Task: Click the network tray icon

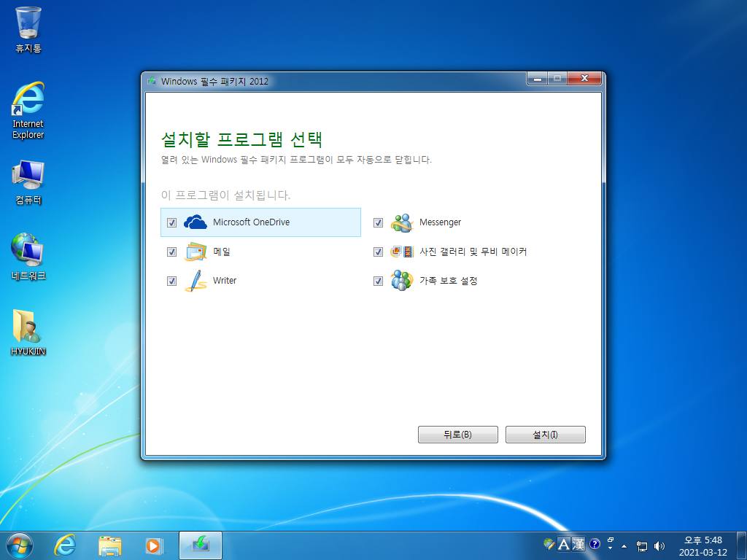Action: click(x=642, y=546)
